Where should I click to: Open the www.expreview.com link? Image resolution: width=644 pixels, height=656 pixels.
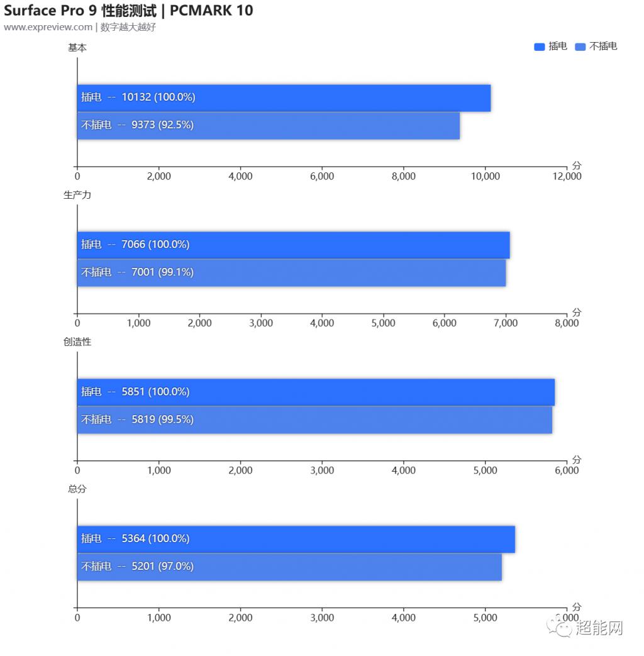pos(48,27)
